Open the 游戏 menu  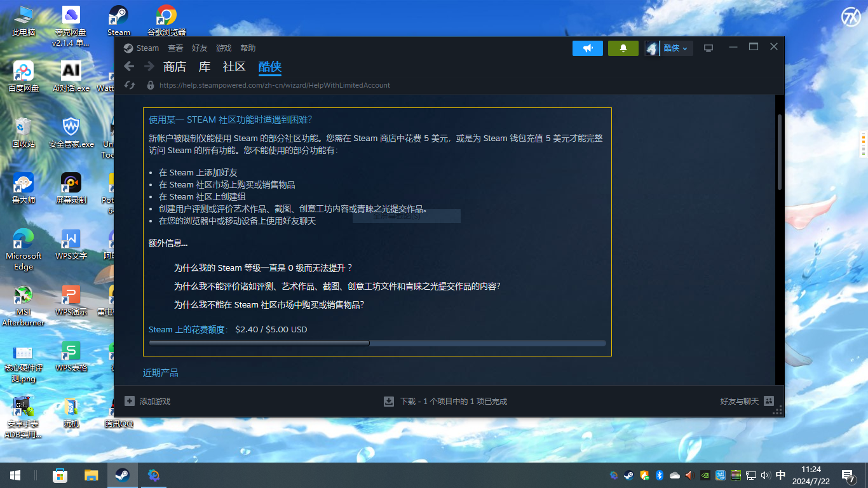224,48
